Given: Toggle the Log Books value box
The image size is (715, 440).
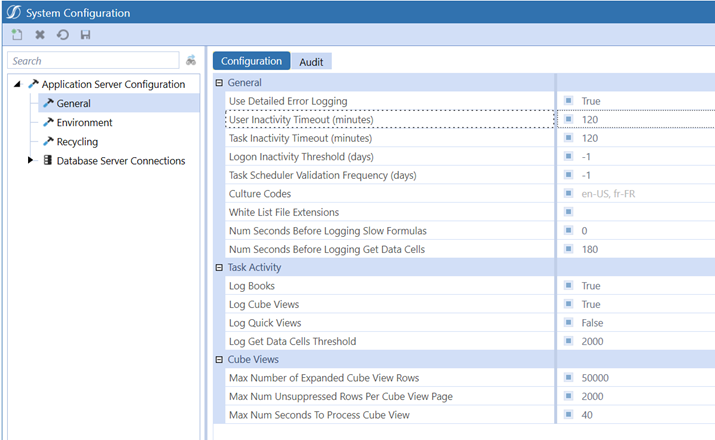Looking at the screenshot, I should [568, 286].
